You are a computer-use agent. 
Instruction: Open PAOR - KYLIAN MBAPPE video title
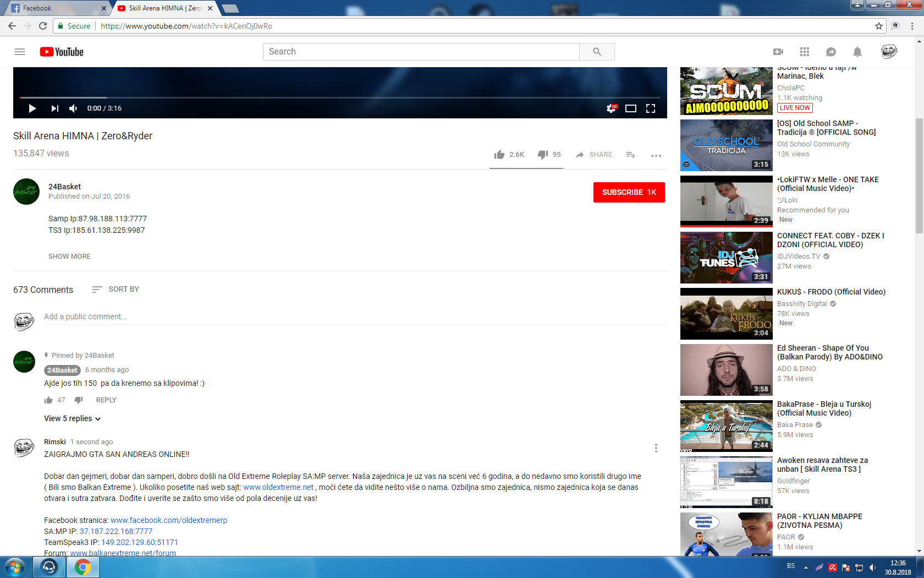[820, 521]
